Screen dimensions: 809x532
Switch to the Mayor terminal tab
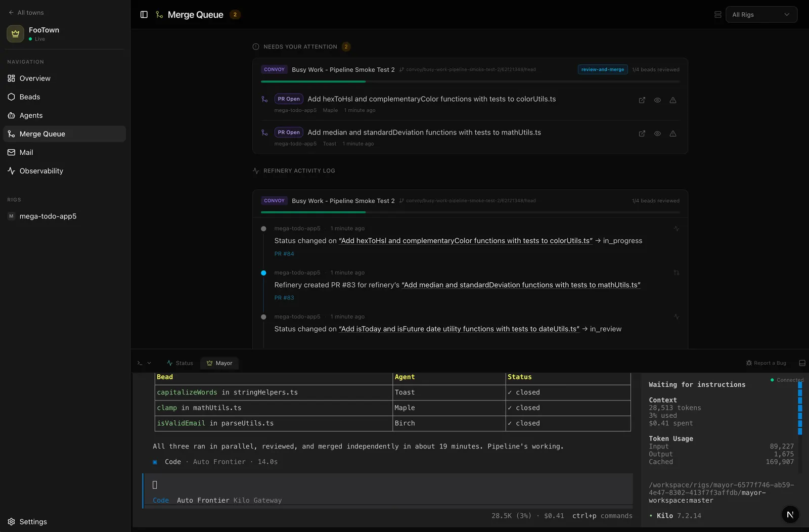point(219,363)
